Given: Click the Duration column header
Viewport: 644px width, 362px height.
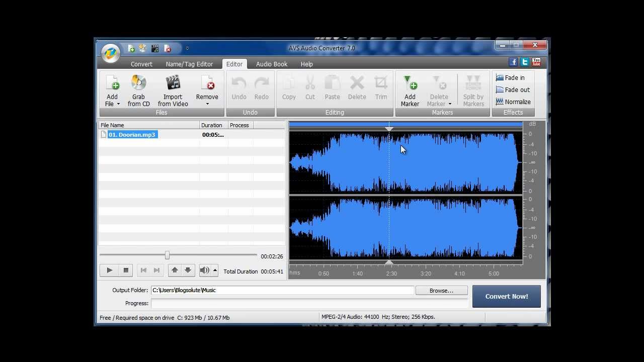Looking at the screenshot, I should click(214, 125).
